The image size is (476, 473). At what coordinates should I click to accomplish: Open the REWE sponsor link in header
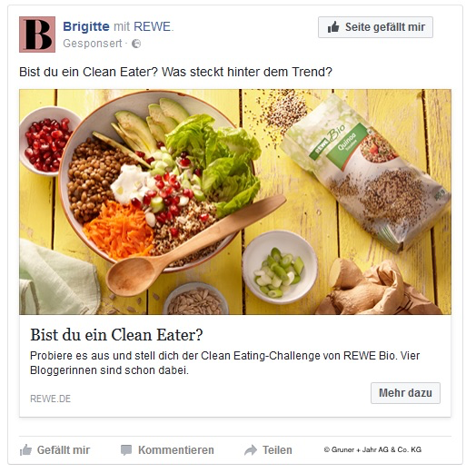(153, 26)
